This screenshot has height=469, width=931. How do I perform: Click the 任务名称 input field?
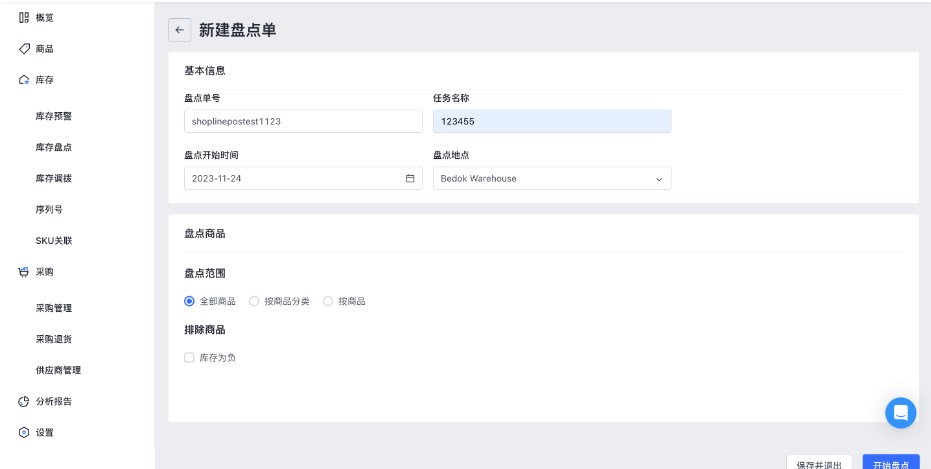(552, 121)
